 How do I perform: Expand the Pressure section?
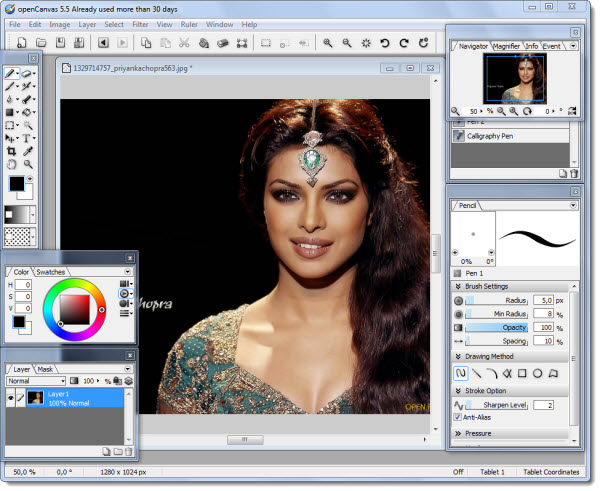[x=458, y=434]
